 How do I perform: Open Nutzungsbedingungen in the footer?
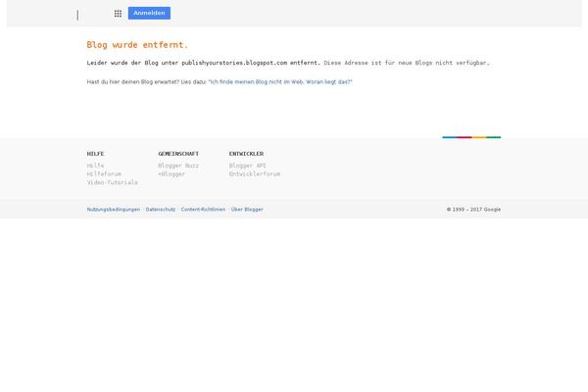114,209
